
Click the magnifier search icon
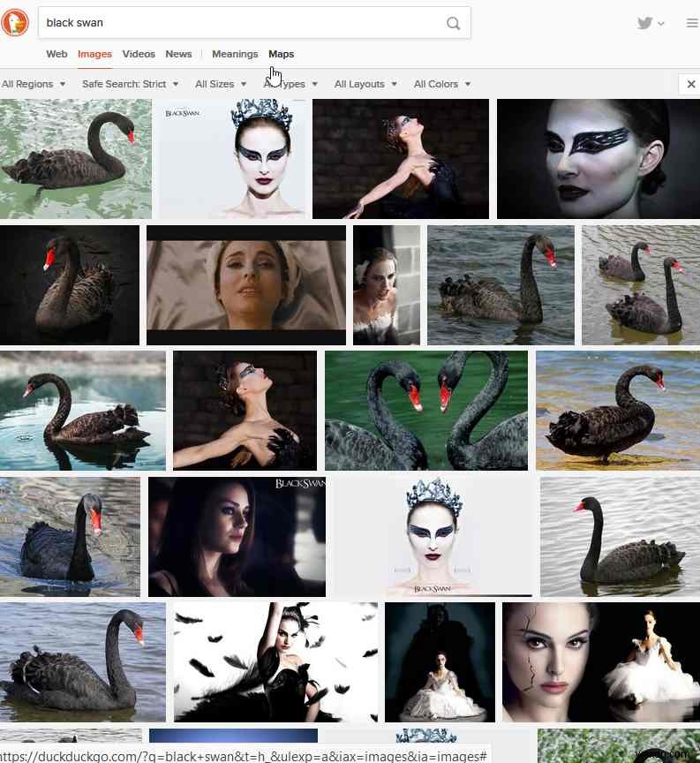pos(453,23)
